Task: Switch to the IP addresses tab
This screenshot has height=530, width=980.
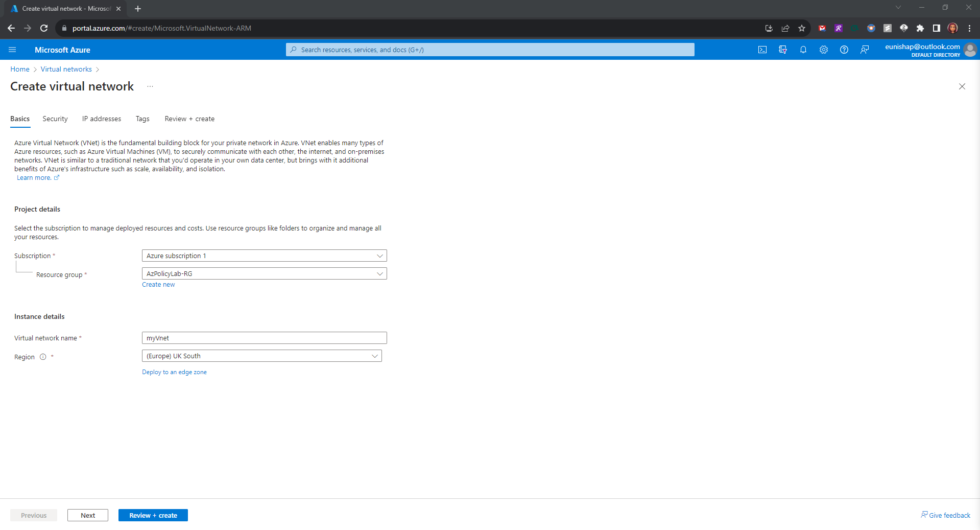Action: pyautogui.click(x=102, y=119)
